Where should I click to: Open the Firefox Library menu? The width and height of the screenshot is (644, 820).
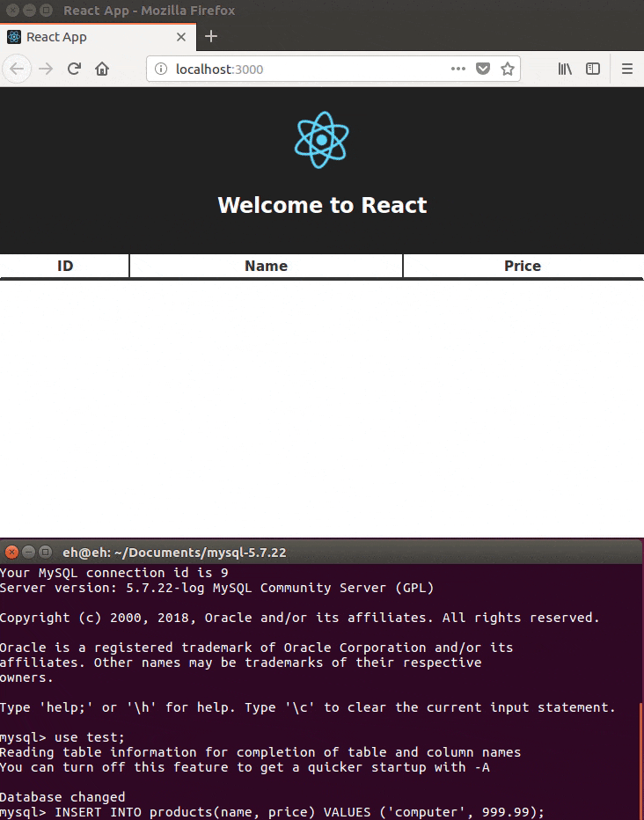(565, 69)
